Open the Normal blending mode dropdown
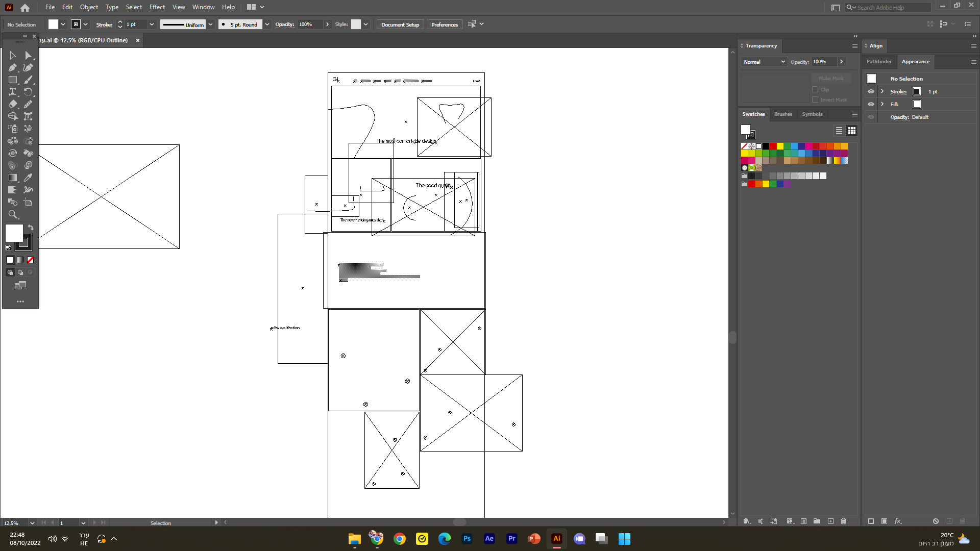 point(764,62)
